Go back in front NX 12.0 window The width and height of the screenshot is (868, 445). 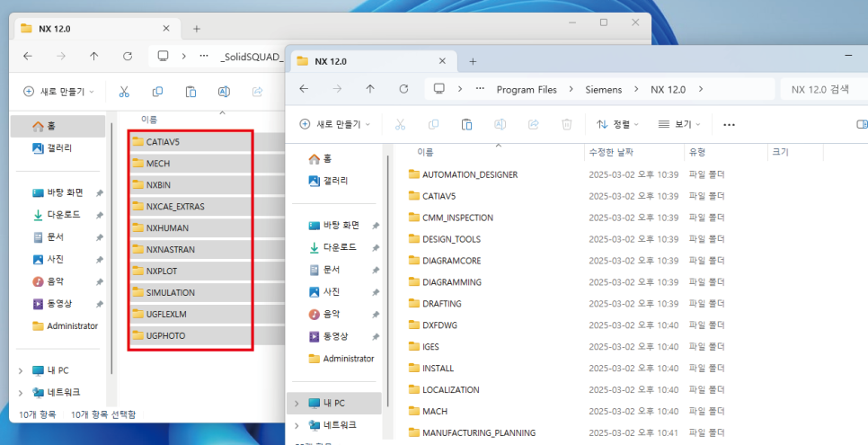tap(304, 89)
